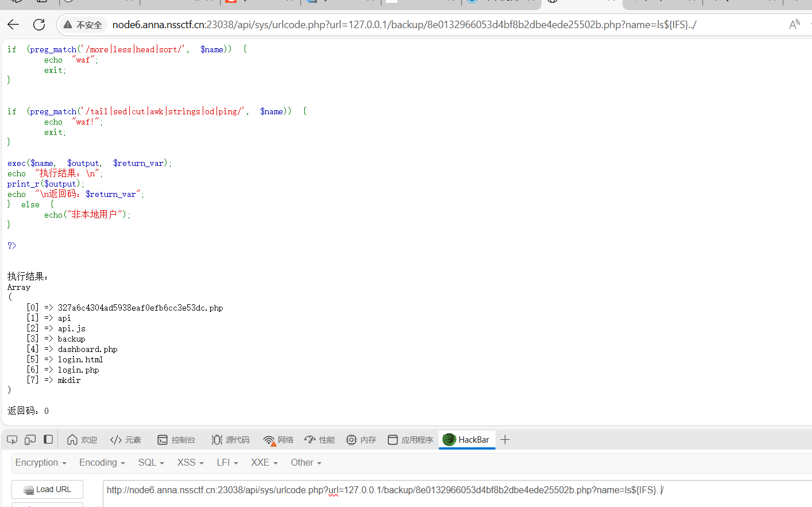Click the login.php entry in output
Viewport: 812px width, 507px height.
pos(78,370)
